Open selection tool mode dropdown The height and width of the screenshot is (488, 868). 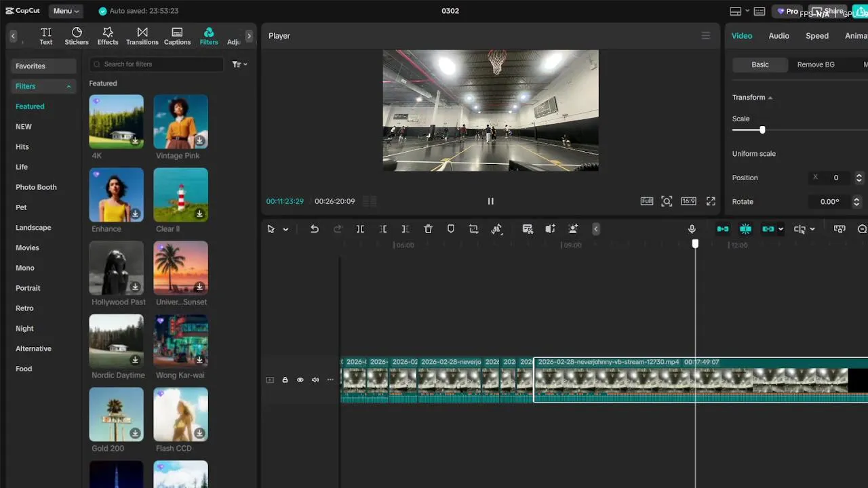click(285, 229)
